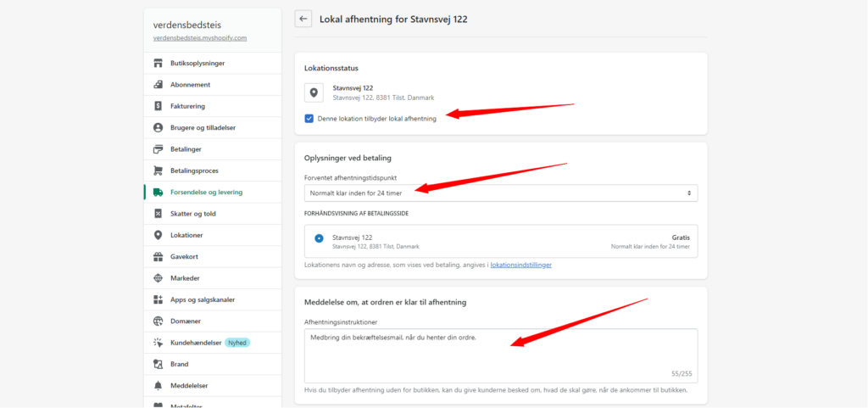This screenshot has height=408, width=868.
Task: Click the Forsendelse og levering truck icon
Action: pos(158,192)
